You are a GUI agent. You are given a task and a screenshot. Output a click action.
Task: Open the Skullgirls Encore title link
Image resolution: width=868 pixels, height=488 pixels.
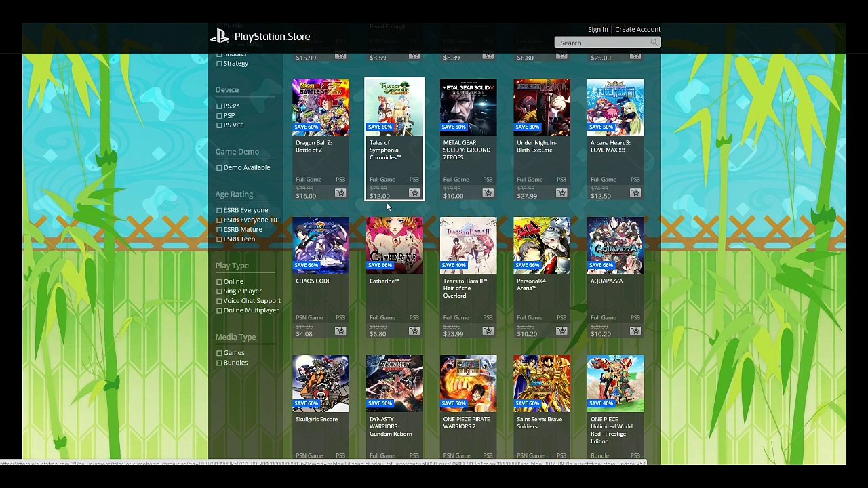pyautogui.click(x=317, y=419)
